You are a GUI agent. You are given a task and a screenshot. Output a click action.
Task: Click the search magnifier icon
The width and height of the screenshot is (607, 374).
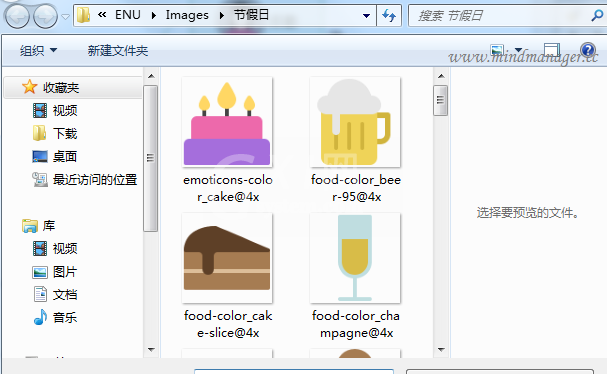pos(597,15)
